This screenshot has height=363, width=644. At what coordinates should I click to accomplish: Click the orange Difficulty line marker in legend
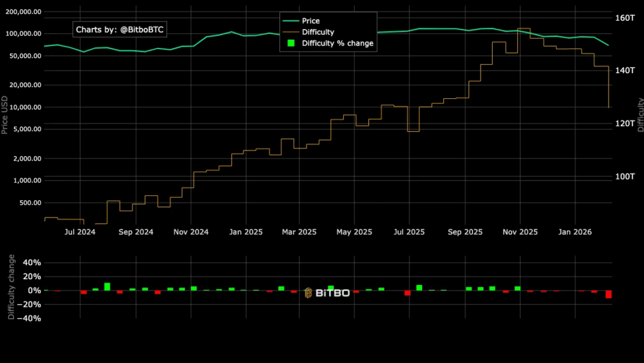tap(292, 32)
